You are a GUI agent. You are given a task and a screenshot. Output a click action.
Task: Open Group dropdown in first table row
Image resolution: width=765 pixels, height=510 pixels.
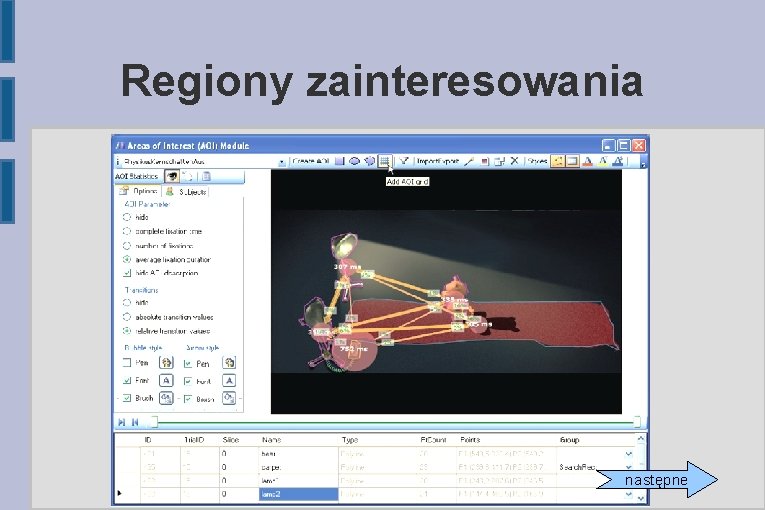pyautogui.click(x=629, y=454)
